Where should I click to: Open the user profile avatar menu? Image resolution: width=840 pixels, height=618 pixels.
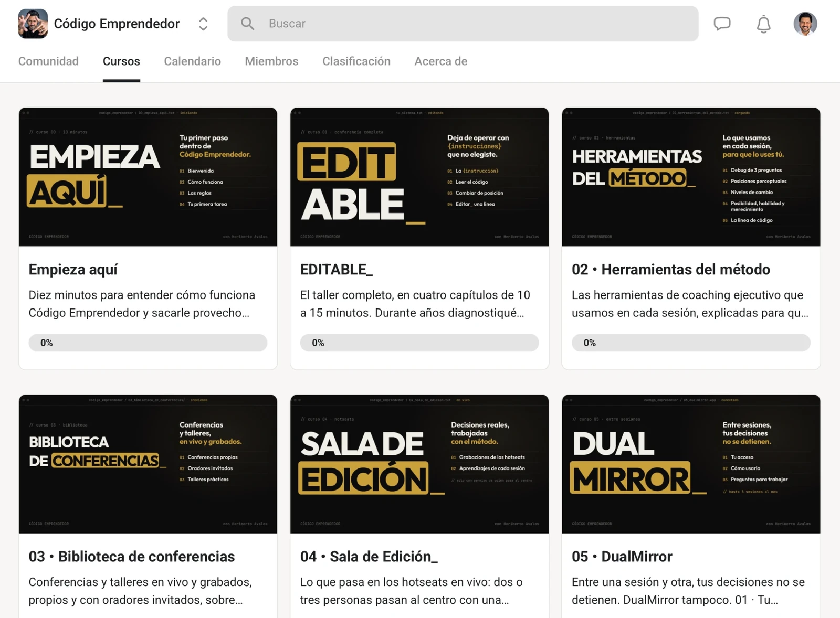tap(805, 24)
